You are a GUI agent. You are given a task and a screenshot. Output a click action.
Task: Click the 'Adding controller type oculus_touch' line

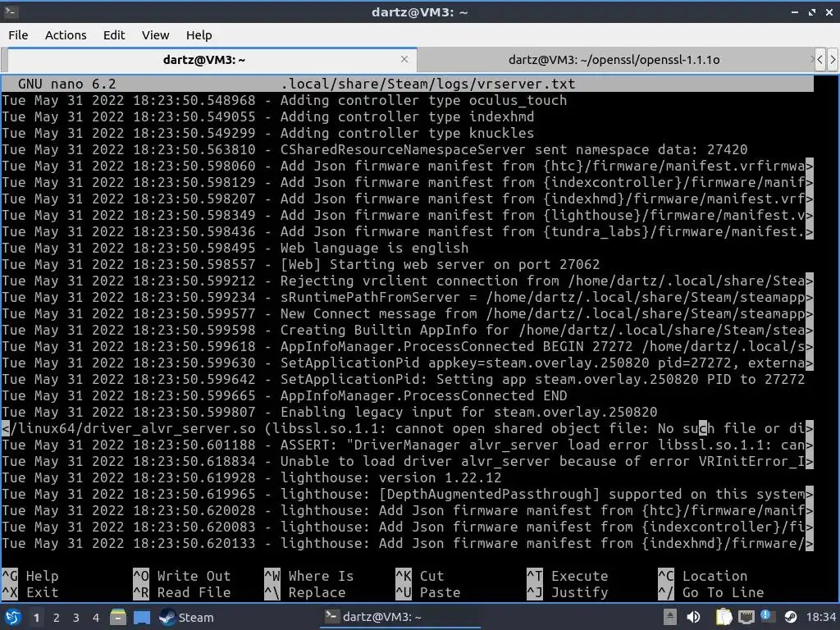point(284,100)
